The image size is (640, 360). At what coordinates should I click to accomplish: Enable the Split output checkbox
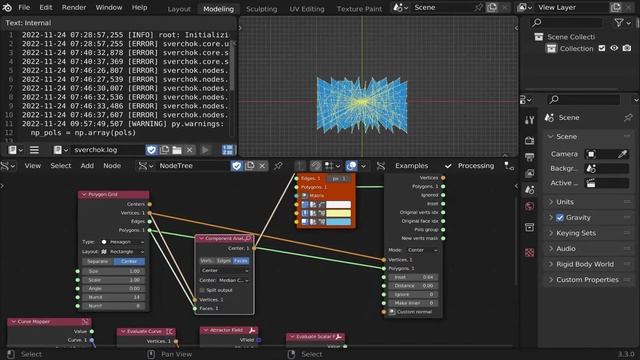point(202,290)
